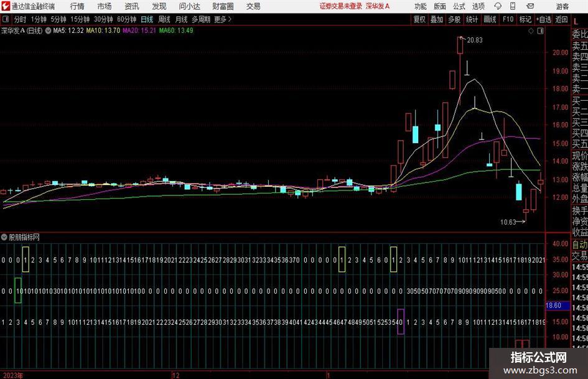Switch to the 30分钟 period tab
The height and width of the screenshot is (379, 588).
point(103,19)
